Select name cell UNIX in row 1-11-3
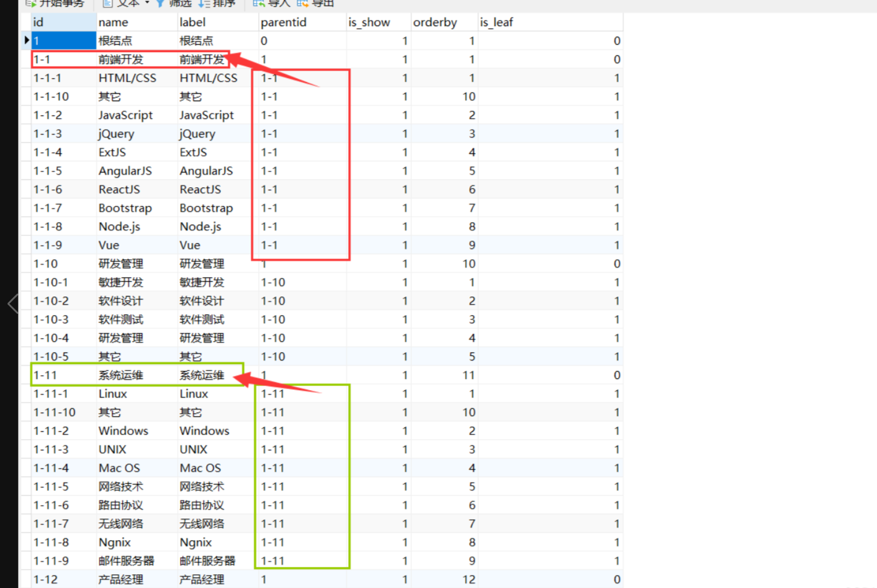The height and width of the screenshot is (588, 877). [x=137, y=450]
